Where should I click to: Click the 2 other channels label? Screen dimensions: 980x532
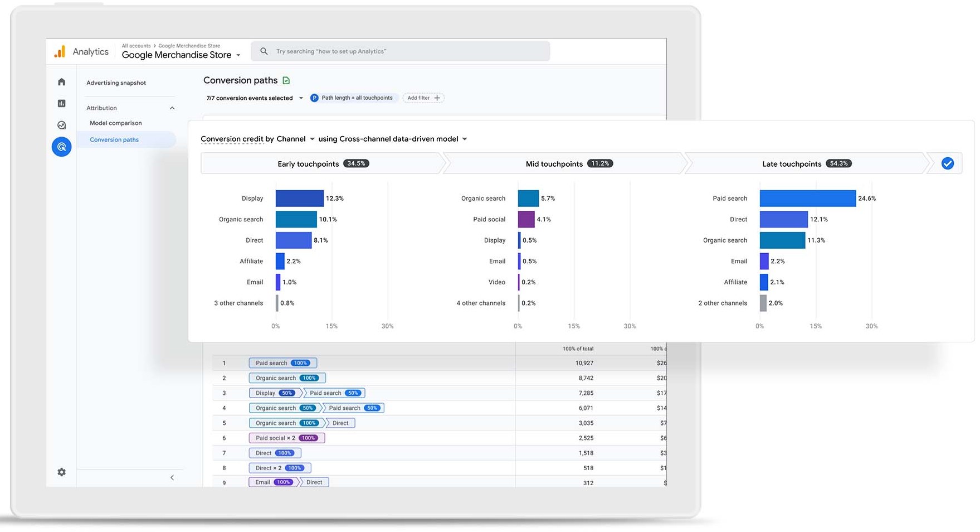723,303
